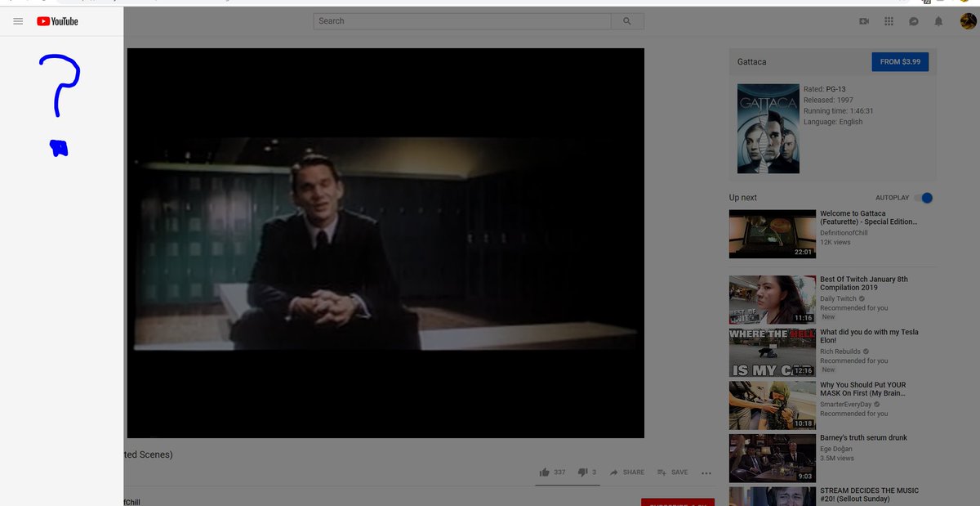980x506 pixels.
Task: Click the video player to play or pause
Action: [x=385, y=243]
